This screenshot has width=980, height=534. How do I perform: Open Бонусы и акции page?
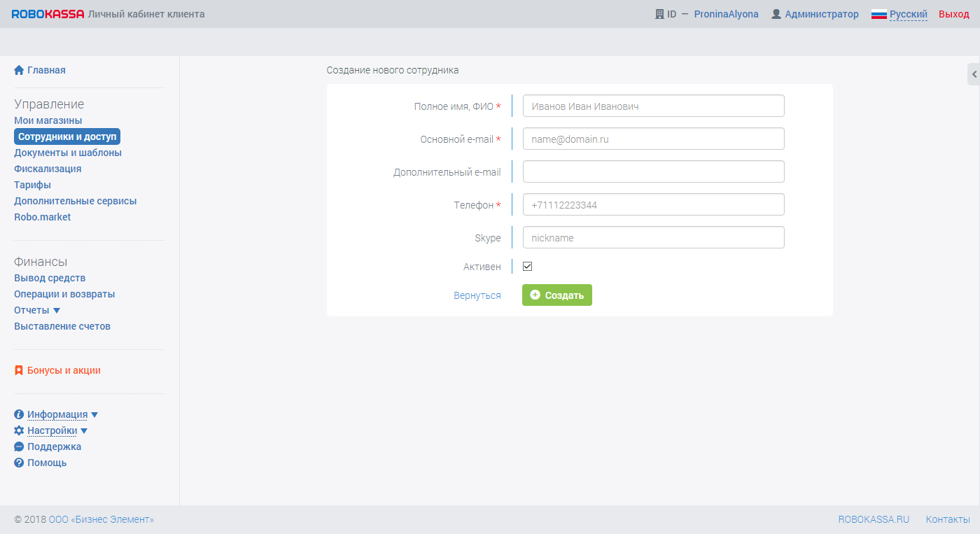point(64,370)
